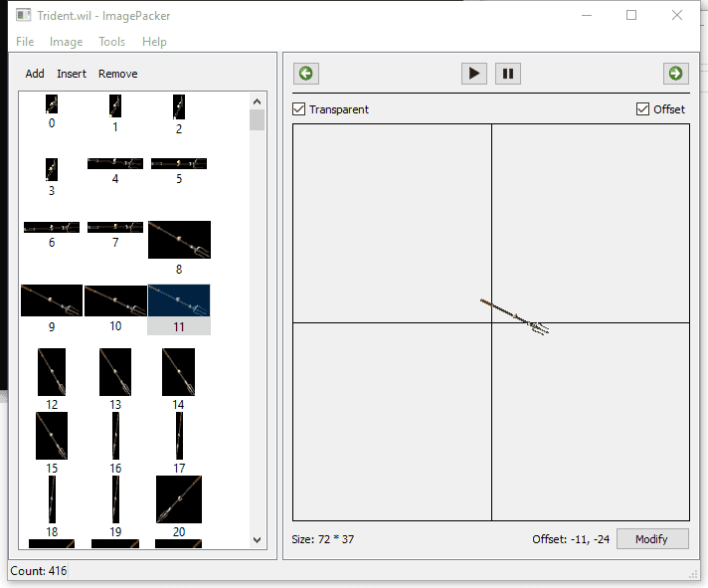Click the Insert button
Viewport: 708px width, 588px height.
point(72,74)
